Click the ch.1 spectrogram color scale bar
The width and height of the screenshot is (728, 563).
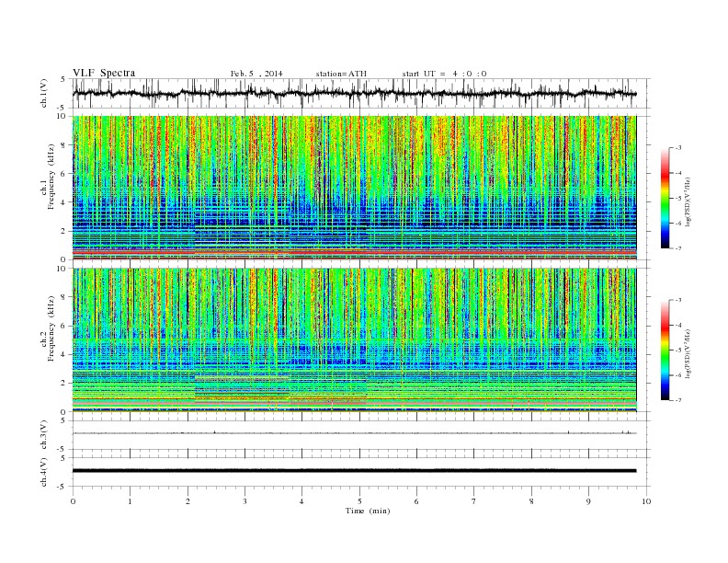[x=665, y=198]
